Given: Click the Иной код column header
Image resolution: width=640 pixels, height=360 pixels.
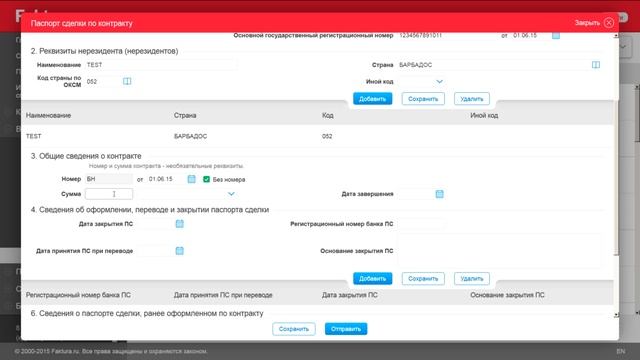Looking at the screenshot, I should tap(484, 116).
